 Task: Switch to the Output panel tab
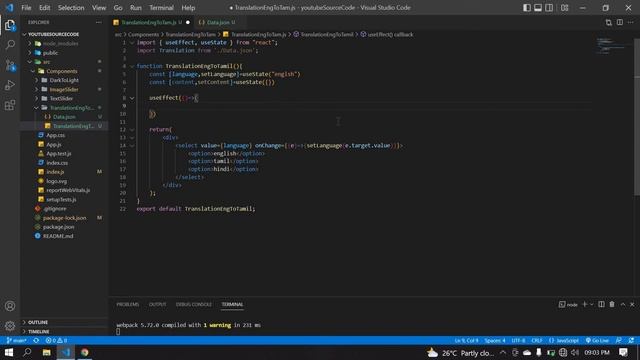[157, 304]
